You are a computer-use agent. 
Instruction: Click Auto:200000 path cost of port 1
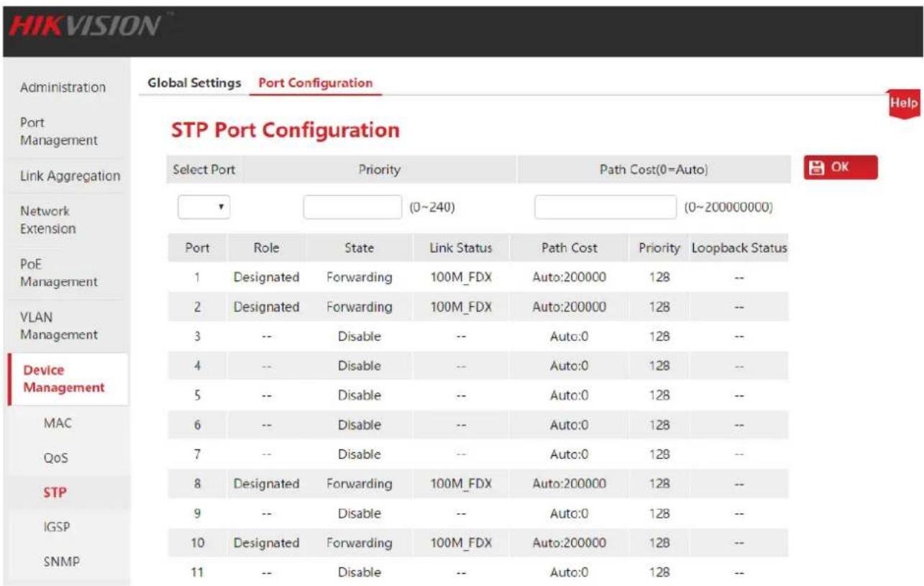tap(569, 278)
